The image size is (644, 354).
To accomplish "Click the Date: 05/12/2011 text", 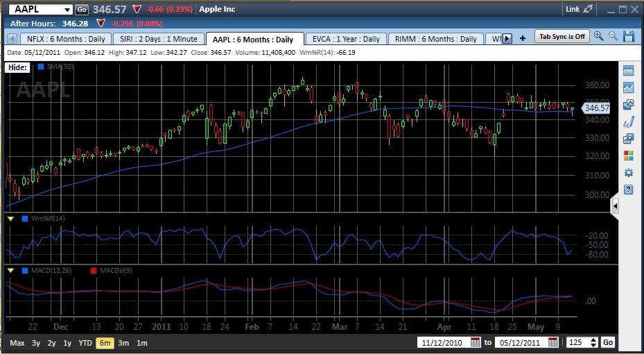I will 34,53.
